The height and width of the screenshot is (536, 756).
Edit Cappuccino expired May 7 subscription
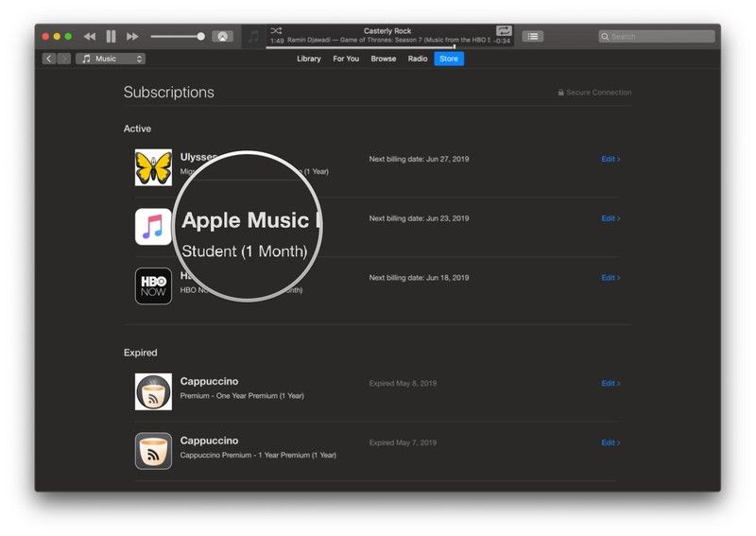click(610, 443)
